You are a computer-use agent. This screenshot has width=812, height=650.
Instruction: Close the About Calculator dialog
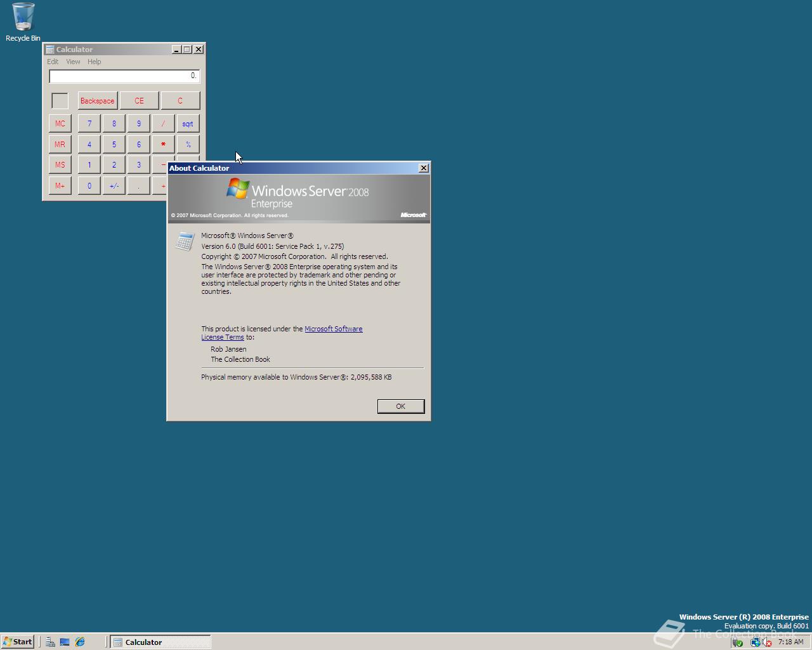coord(424,168)
